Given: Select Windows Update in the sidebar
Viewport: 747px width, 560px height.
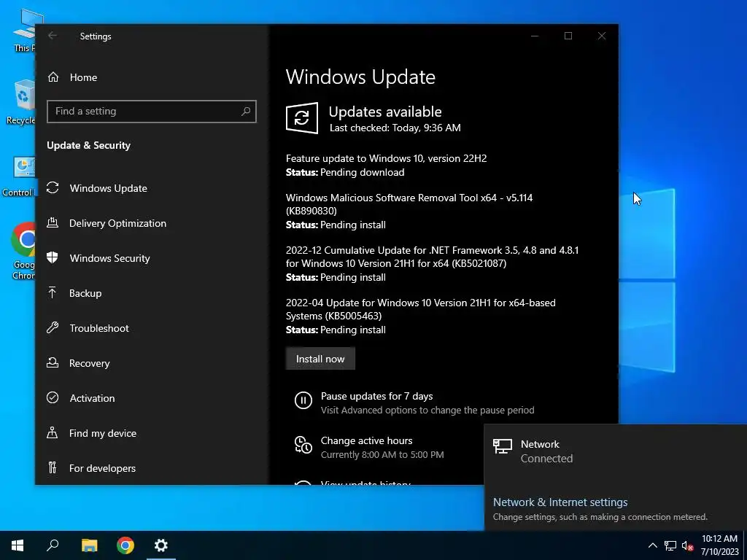Looking at the screenshot, I should point(108,188).
